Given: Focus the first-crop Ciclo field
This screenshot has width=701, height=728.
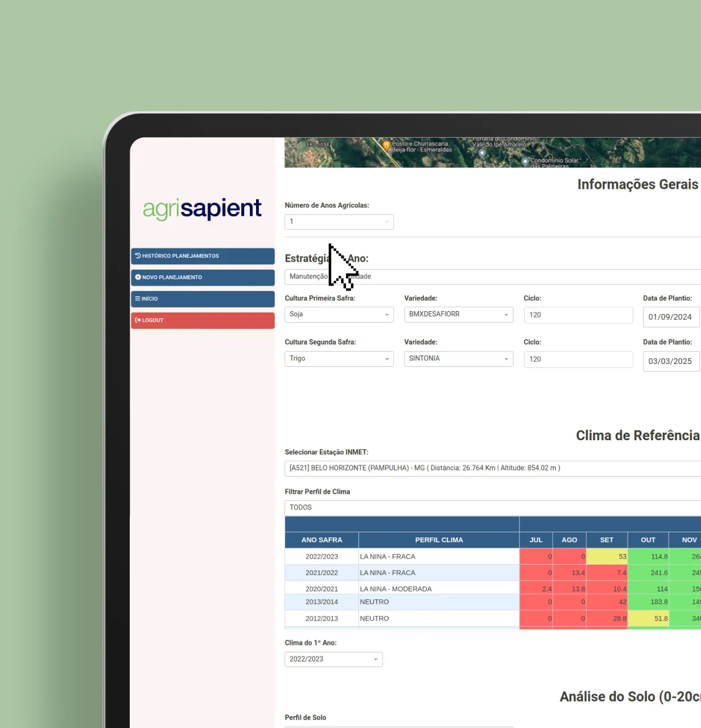Looking at the screenshot, I should (578, 315).
